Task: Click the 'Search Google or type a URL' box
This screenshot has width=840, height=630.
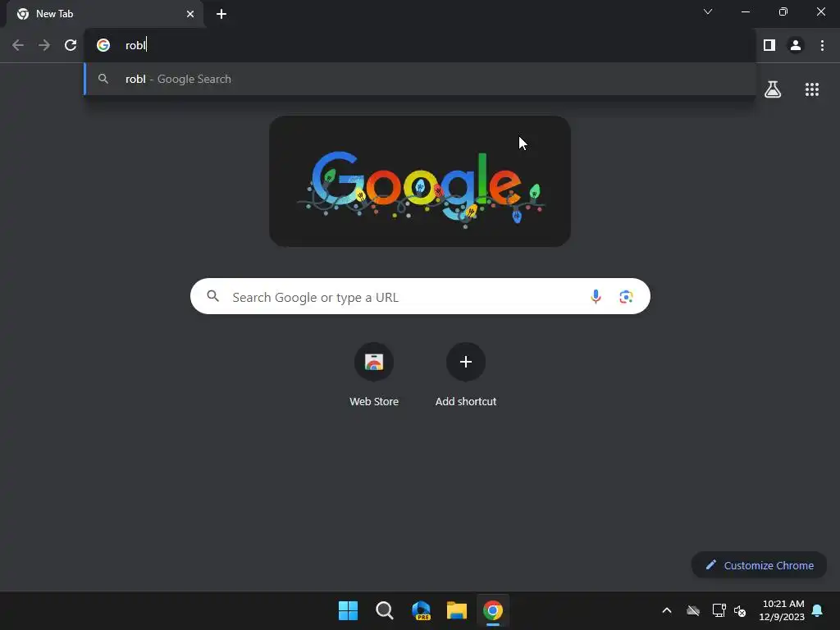Action: [x=420, y=296]
